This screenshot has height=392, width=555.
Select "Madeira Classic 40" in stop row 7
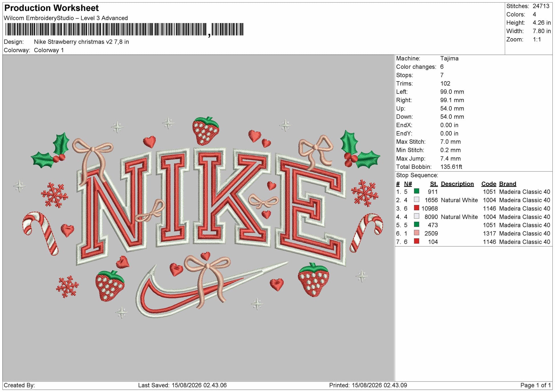pos(524,242)
